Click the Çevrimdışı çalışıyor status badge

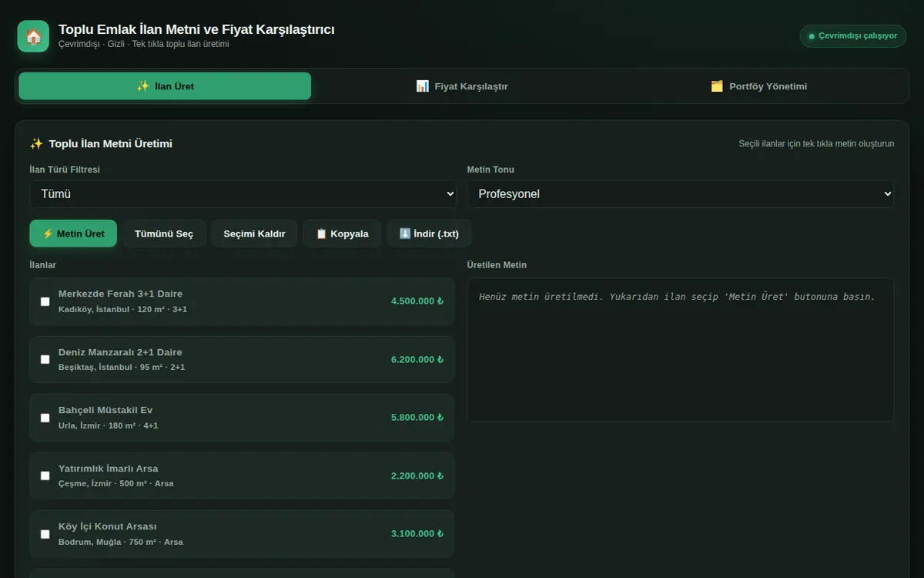[853, 36]
